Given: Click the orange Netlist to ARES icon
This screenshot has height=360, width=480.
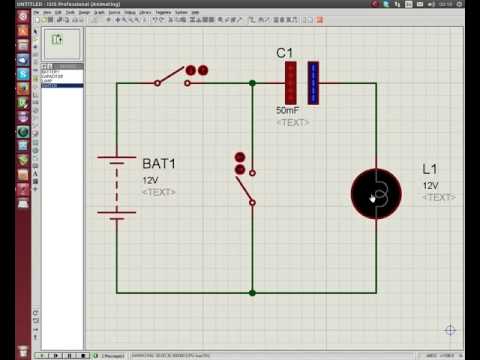Looking at the screenshot, I should coord(320,20).
